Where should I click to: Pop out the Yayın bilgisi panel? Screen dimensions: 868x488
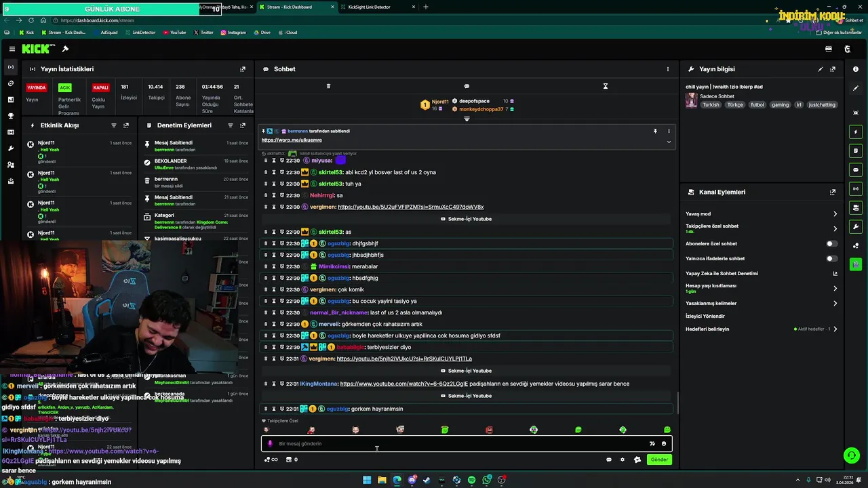click(x=833, y=69)
